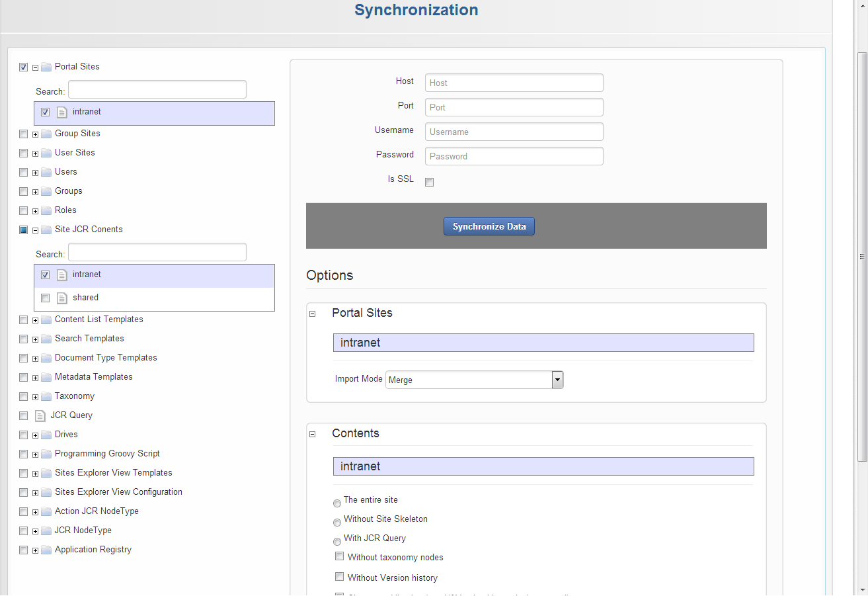Click the Application Registry folder icon
Screen dimensions: 868x596
46,550
